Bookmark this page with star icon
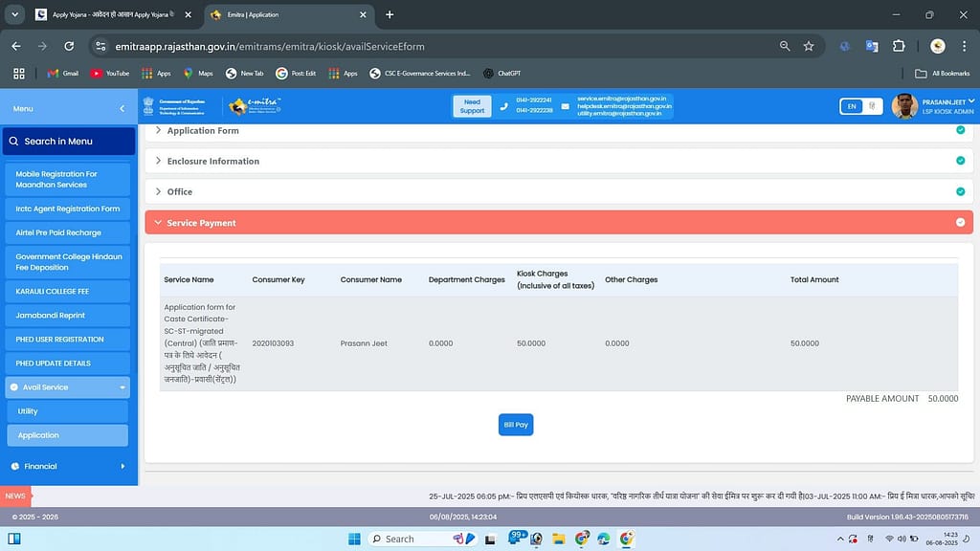 [x=809, y=46]
